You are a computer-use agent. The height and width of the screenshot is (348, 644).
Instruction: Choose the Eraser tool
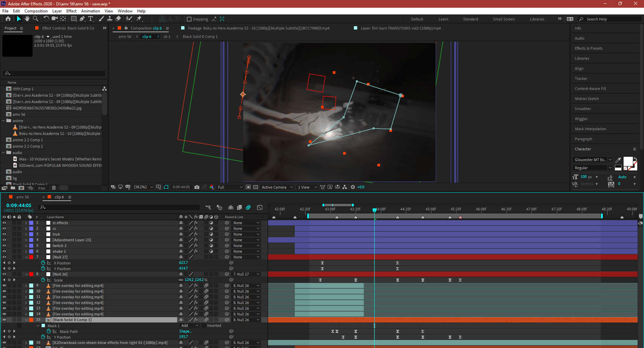tap(118, 19)
